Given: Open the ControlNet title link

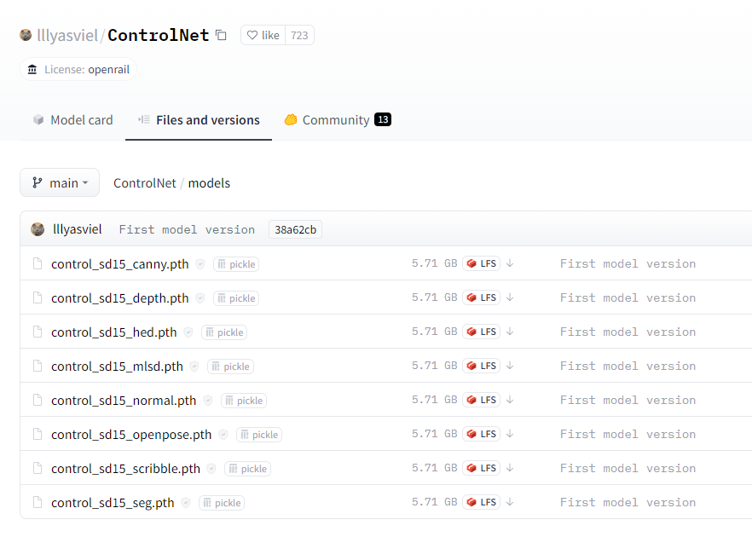Looking at the screenshot, I should click(x=159, y=35).
